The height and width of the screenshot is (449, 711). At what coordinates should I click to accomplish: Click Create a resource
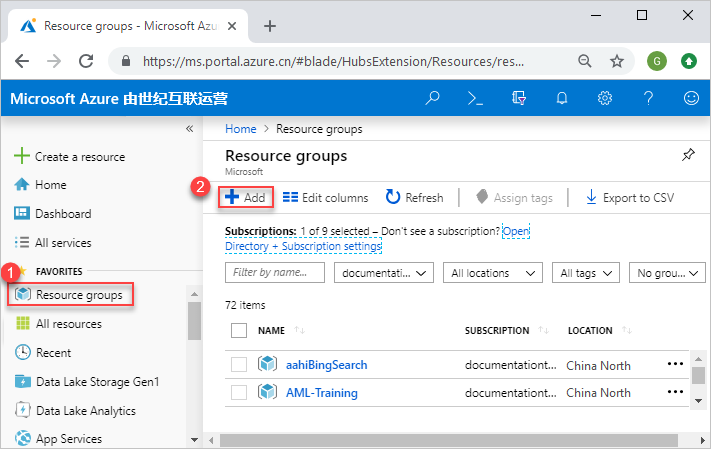tap(69, 156)
